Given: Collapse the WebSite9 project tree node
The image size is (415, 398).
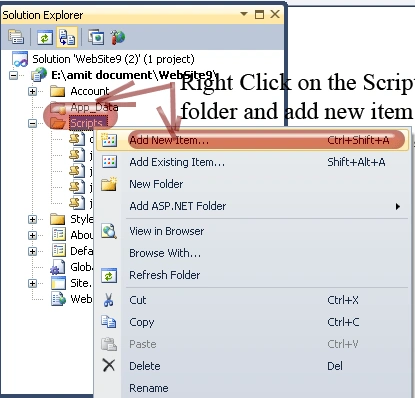Looking at the screenshot, I should (x=14, y=75).
